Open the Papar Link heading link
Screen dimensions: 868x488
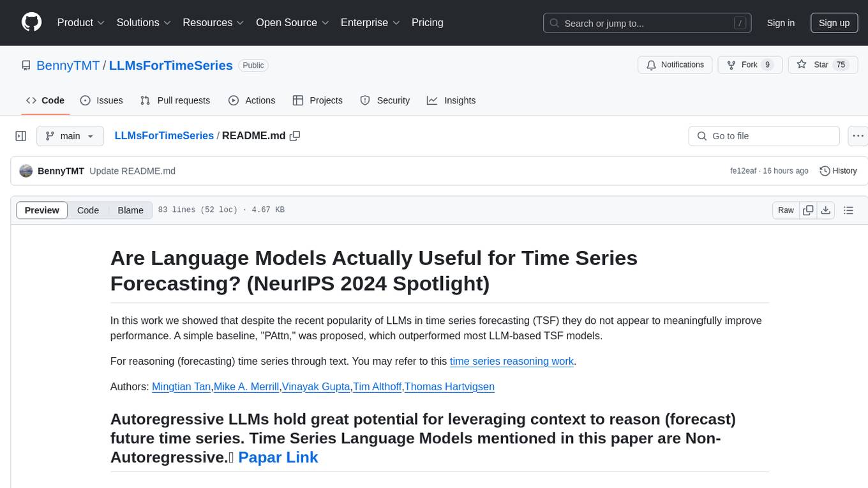tap(278, 457)
